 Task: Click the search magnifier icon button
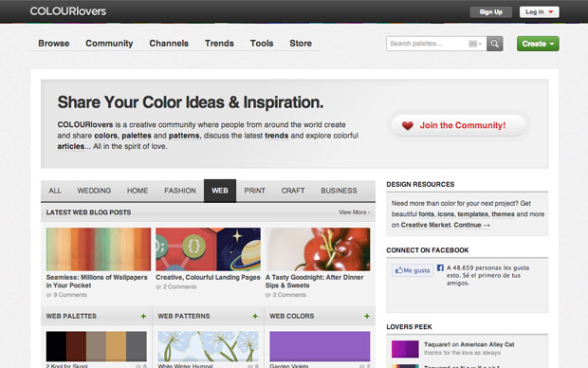(495, 44)
